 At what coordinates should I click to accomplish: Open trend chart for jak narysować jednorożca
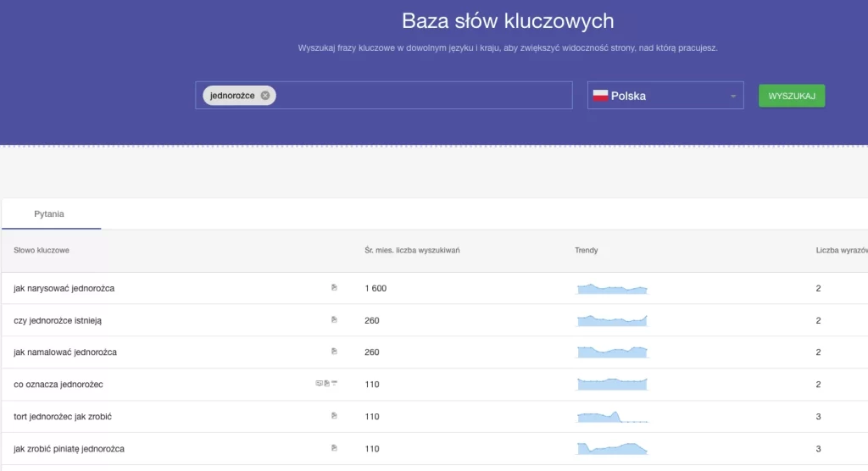pos(612,288)
